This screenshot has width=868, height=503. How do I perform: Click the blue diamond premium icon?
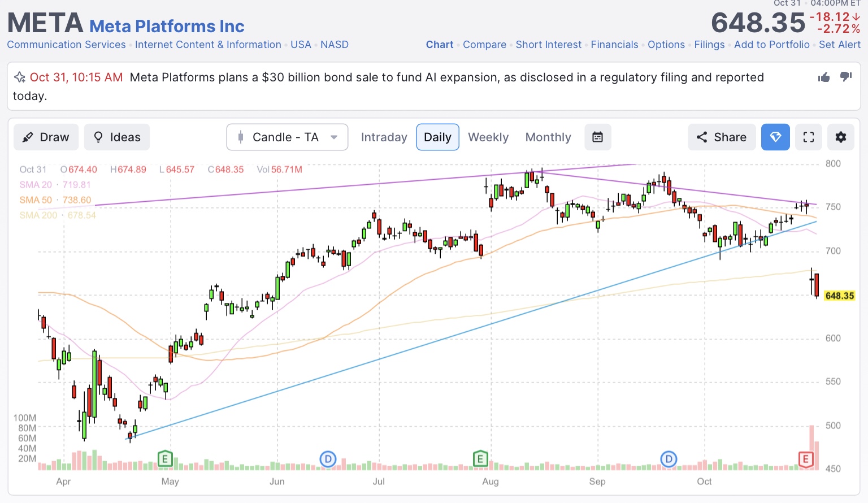(x=775, y=137)
